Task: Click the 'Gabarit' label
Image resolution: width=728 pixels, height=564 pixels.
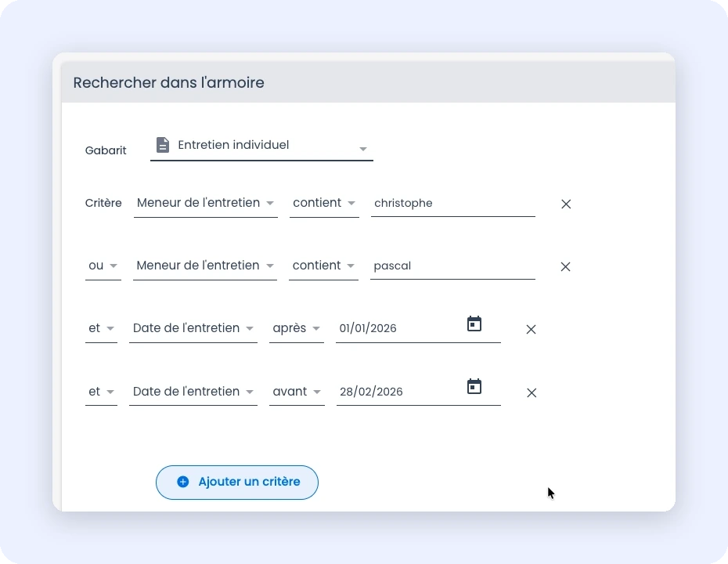Action: [106, 150]
